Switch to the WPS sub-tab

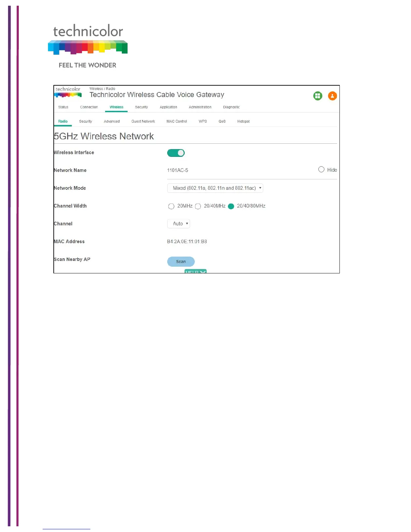(203, 121)
